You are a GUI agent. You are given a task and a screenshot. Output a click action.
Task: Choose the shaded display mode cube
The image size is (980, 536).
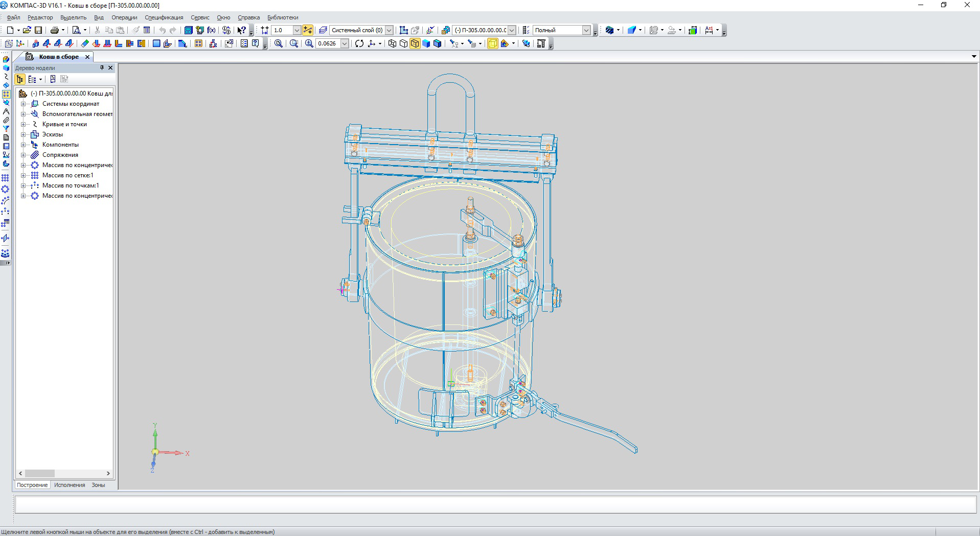426,43
